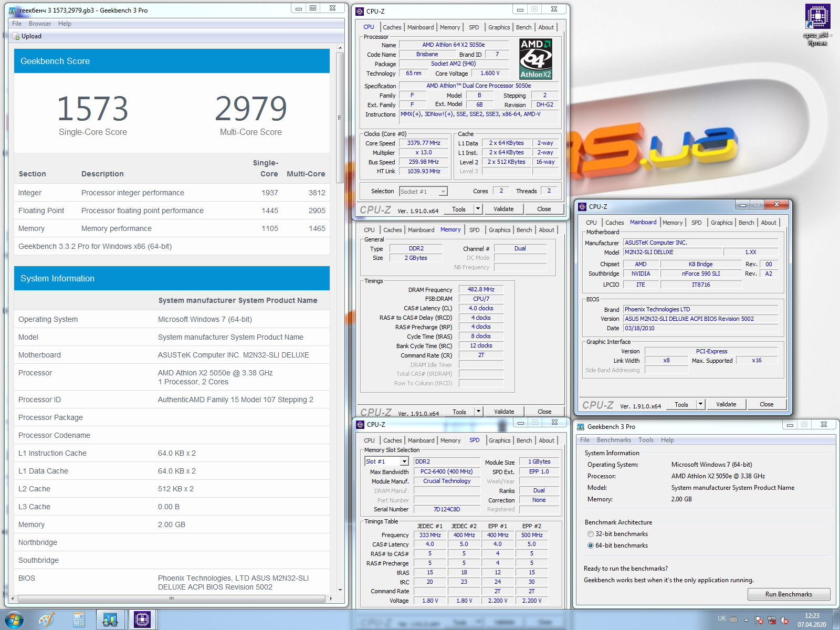Open About tab in Memory CPU-Z window
The width and height of the screenshot is (840, 630).
[x=546, y=230]
